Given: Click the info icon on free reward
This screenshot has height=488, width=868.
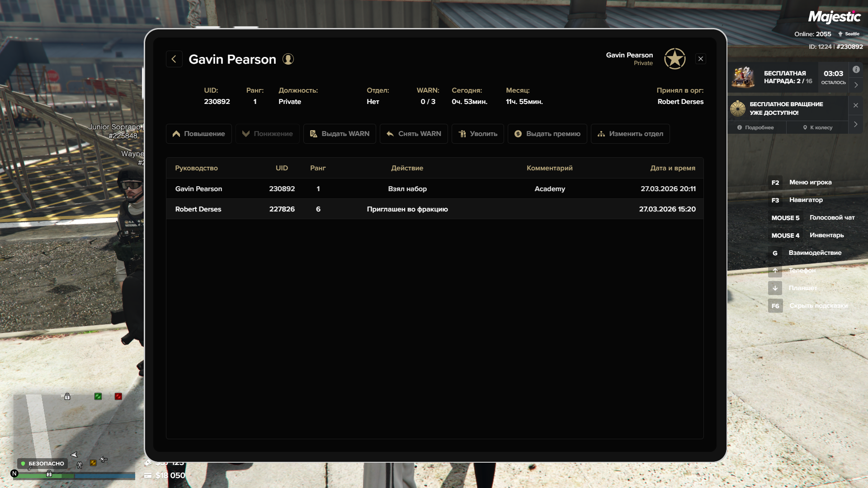Looking at the screenshot, I should point(856,70).
